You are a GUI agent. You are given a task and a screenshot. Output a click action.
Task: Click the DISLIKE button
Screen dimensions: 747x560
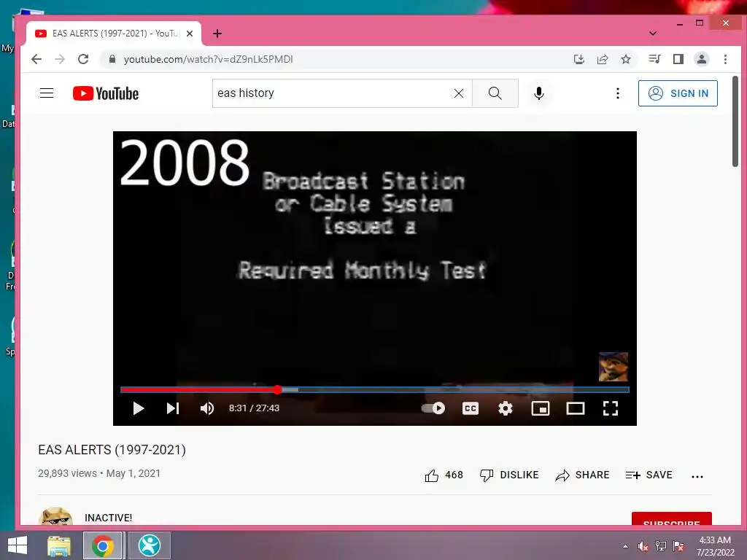pyautogui.click(x=508, y=475)
